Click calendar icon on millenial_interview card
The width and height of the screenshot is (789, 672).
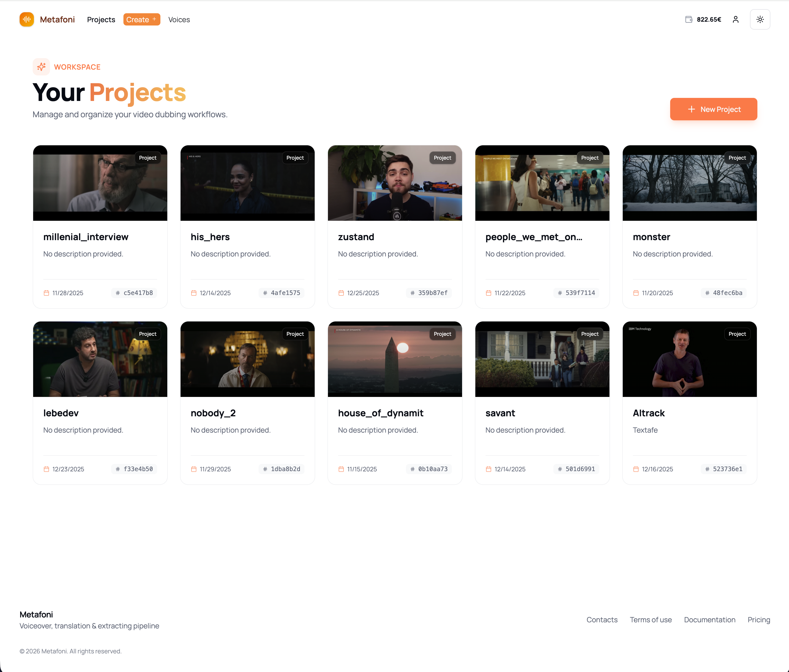coord(46,293)
